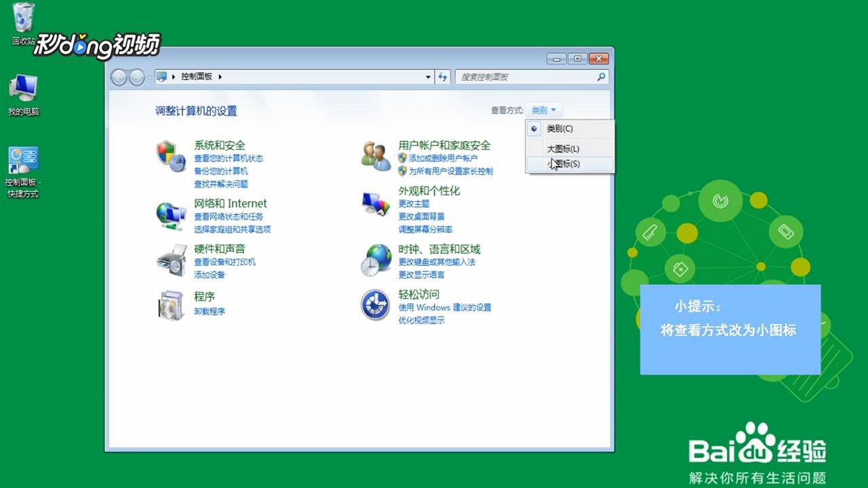This screenshot has width=868, height=488.
Task: Open 外观和个性化 category link
Action: (429, 190)
